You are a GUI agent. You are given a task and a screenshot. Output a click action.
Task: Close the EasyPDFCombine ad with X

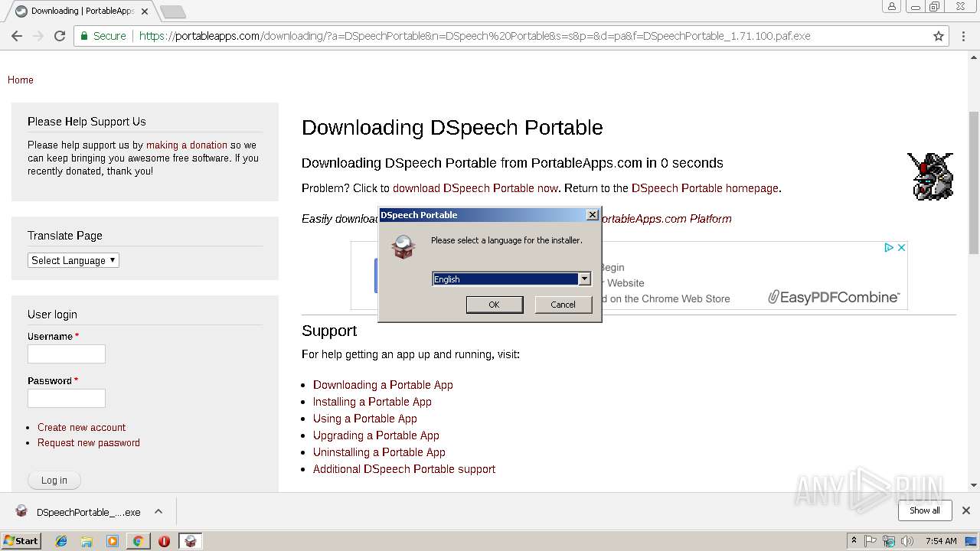(x=902, y=247)
